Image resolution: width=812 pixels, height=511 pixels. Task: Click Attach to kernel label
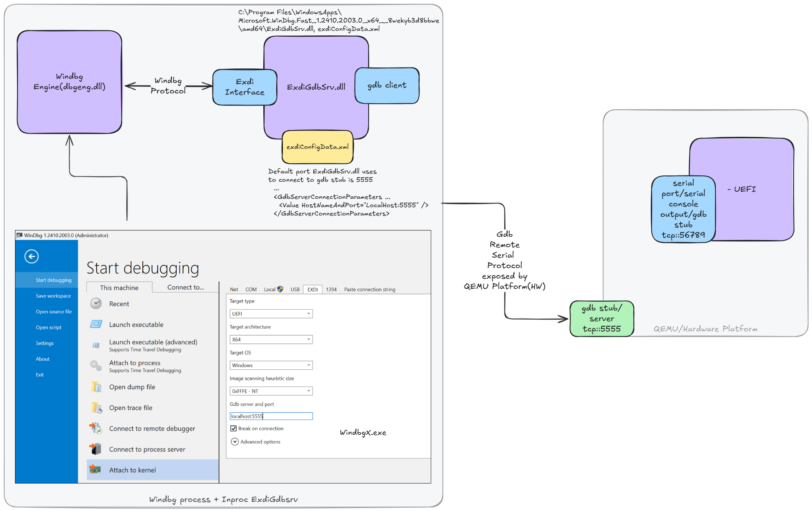(x=132, y=470)
